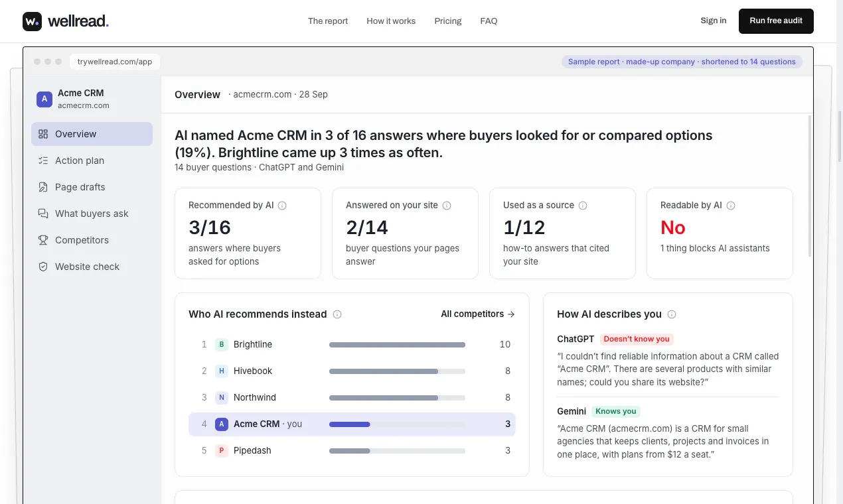Click the red No readable value

[673, 227]
